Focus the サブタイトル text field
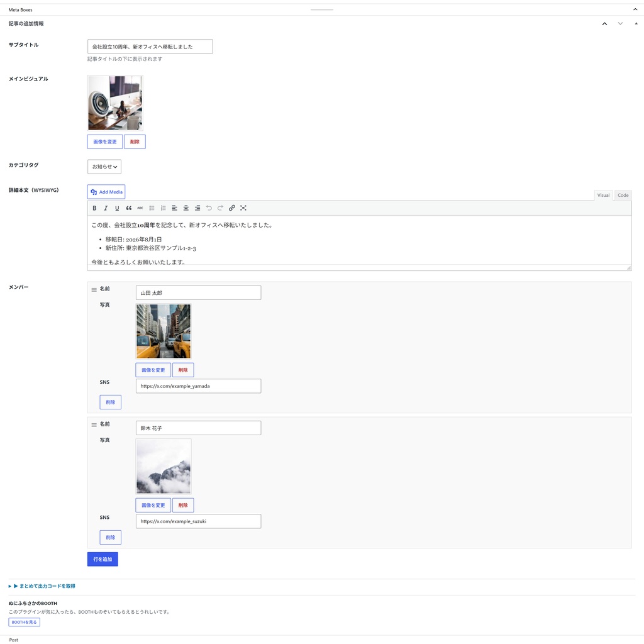This screenshot has width=644, height=644. point(150,47)
